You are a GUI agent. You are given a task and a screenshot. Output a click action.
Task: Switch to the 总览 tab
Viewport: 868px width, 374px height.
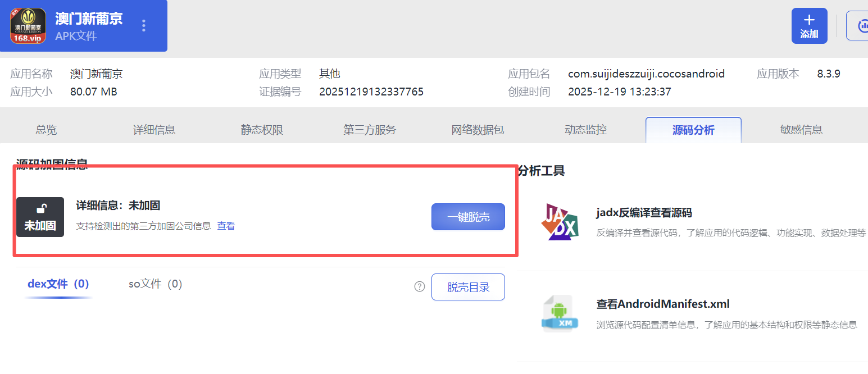point(47,130)
